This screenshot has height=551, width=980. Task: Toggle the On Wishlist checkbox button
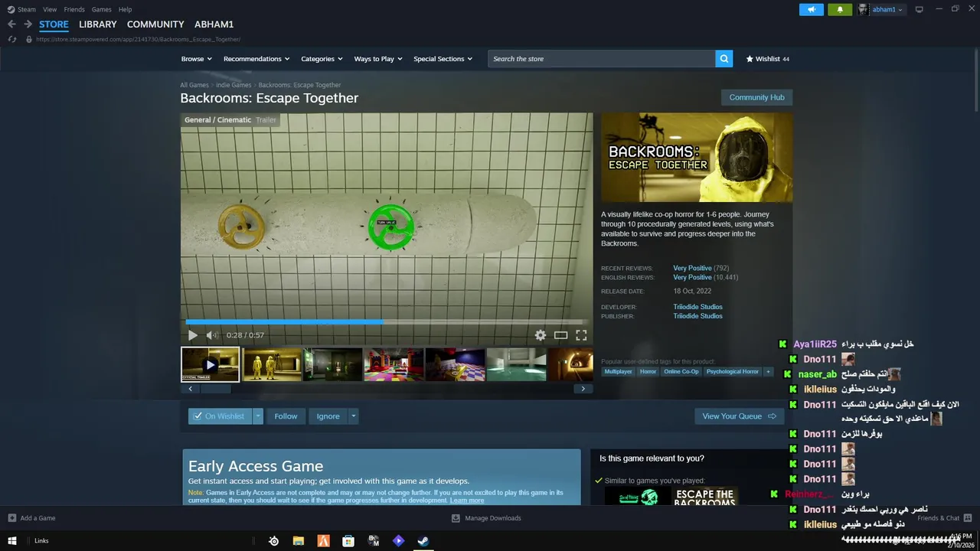220,416
